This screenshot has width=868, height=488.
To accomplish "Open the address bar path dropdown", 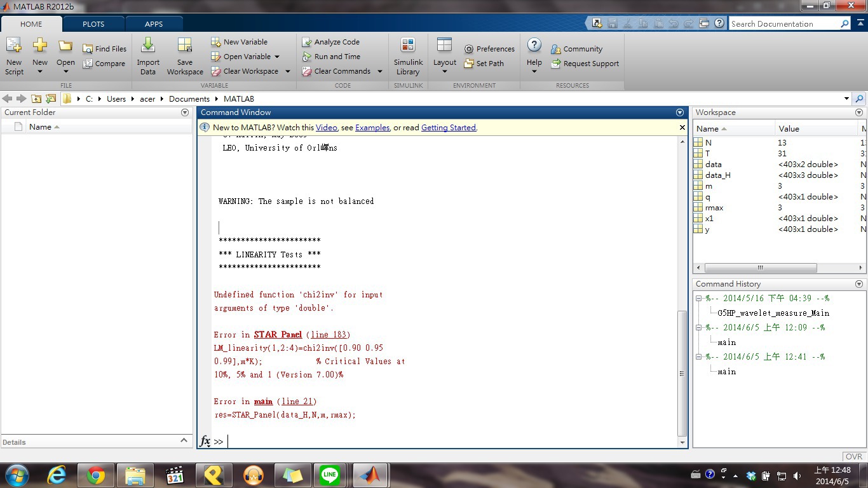I will [x=846, y=98].
